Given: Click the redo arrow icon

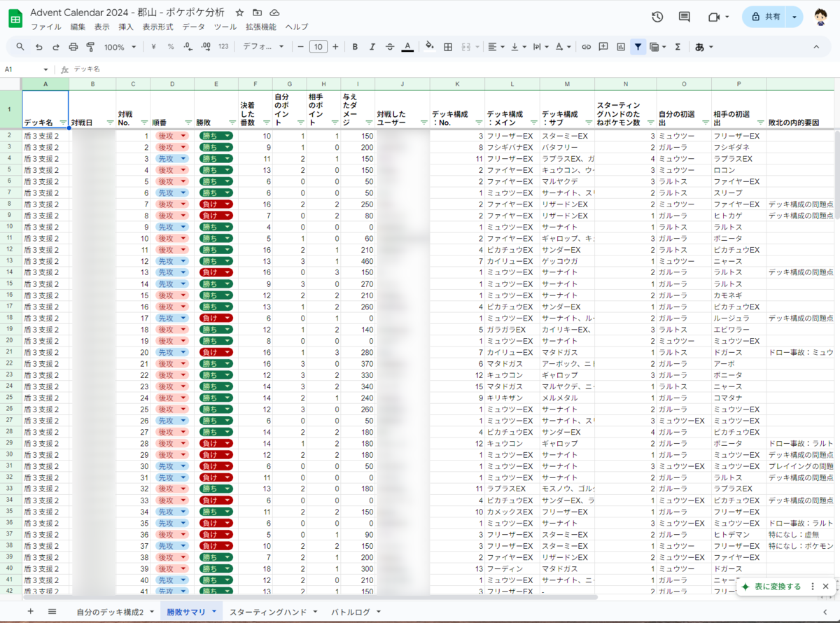Looking at the screenshot, I should click(x=56, y=47).
